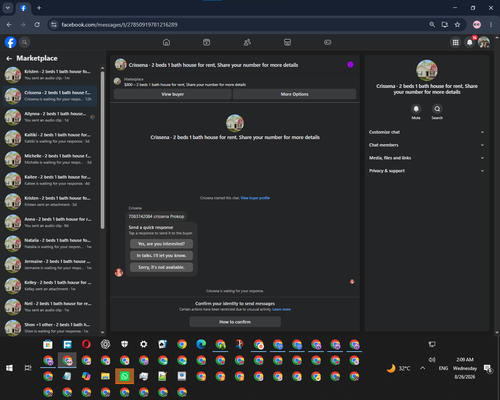The image size is (500, 400).
Task: Open the Shon +1 other conversation
Action: pyautogui.click(x=50, y=328)
